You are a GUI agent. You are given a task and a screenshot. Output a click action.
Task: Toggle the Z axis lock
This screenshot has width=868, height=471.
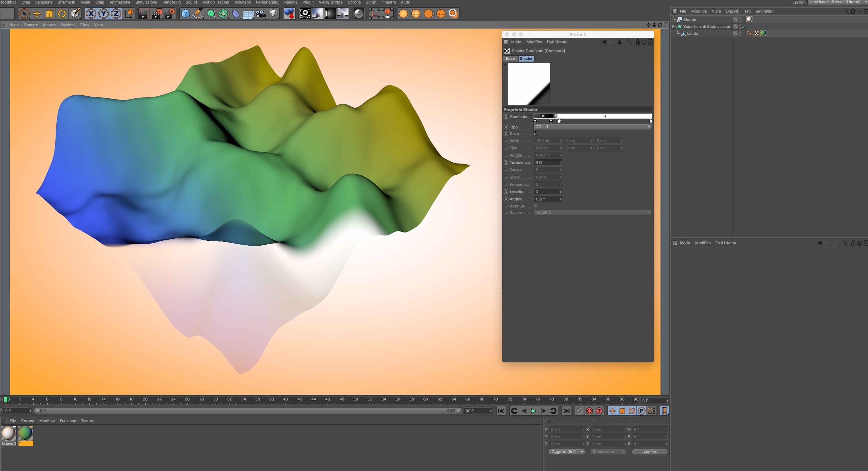coord(116,14)
